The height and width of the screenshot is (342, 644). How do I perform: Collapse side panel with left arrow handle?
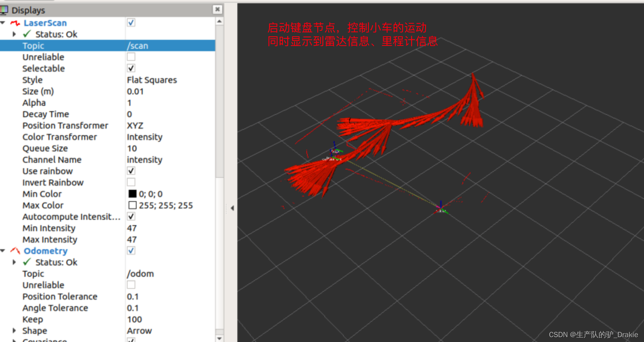(232, 208)
